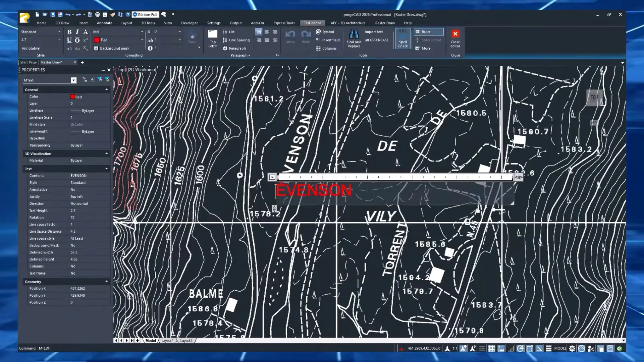The image size is (644, 362).
Task: Open the Columns options
Action: click(x=326, y=48)
